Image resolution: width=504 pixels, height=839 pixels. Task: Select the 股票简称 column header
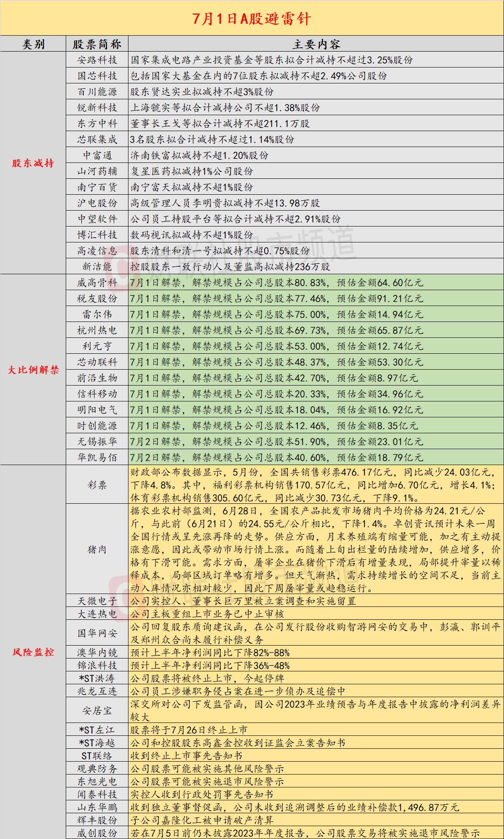(97, 44)
